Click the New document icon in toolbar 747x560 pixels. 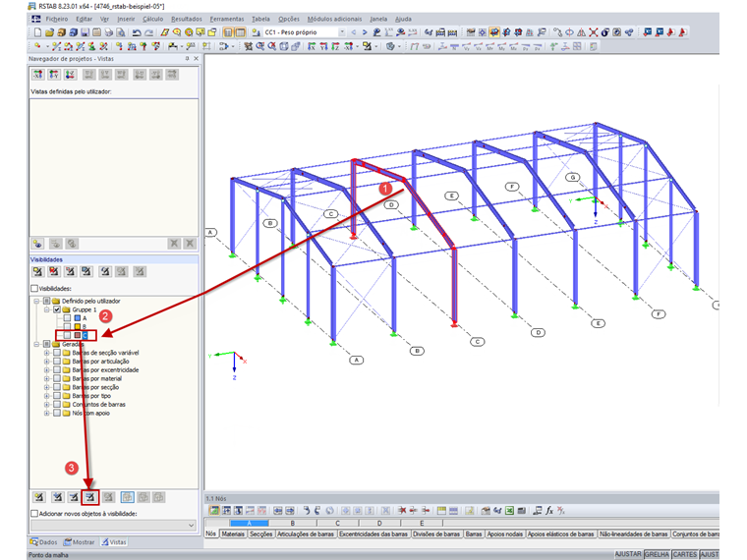[38, 32]
